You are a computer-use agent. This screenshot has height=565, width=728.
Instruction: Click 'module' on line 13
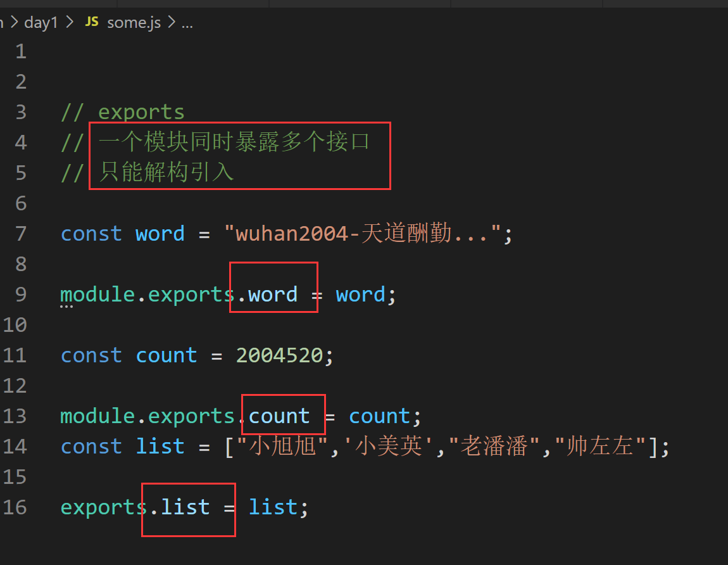click(97, 416)
